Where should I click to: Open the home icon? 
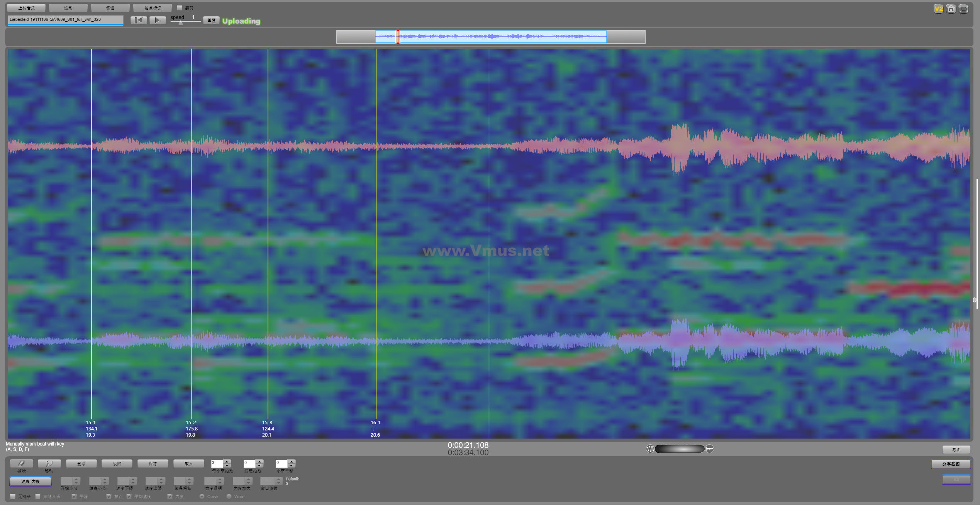tap(951, 9)
